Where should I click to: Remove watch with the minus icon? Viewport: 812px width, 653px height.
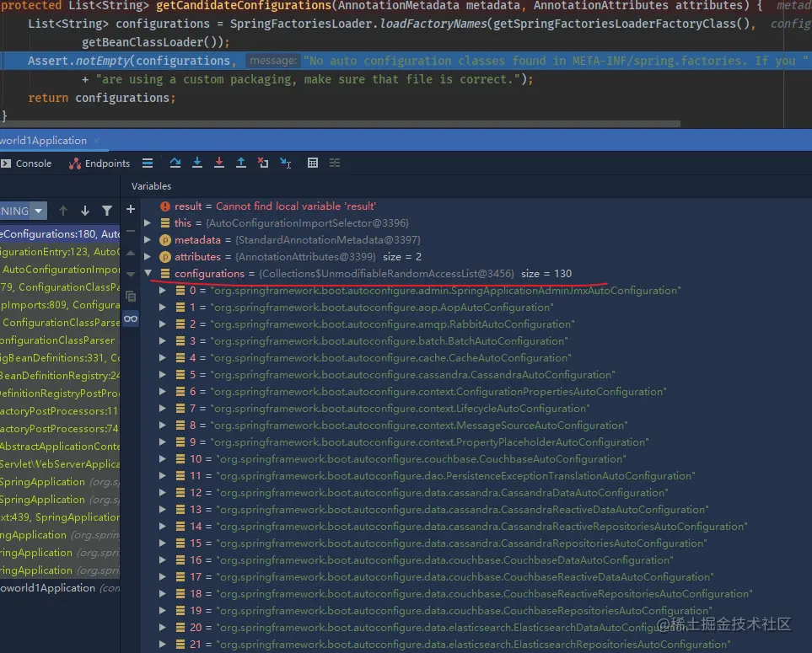(131, 231)
